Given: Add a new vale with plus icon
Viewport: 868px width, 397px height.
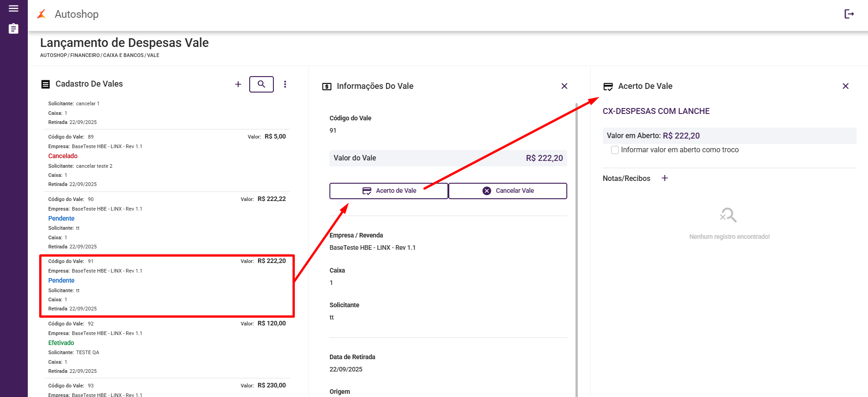Looking at the screenshot, I should click(x=238, y=84).
